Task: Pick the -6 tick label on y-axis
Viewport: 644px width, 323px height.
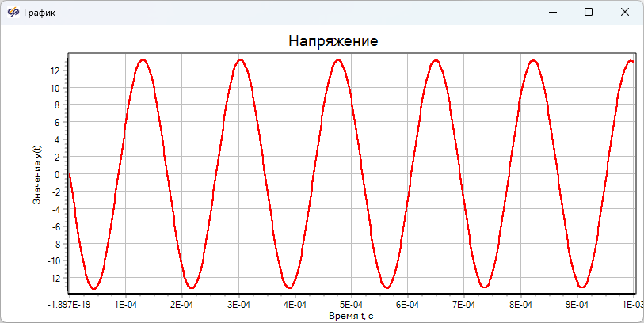Action: click(55, 226)
